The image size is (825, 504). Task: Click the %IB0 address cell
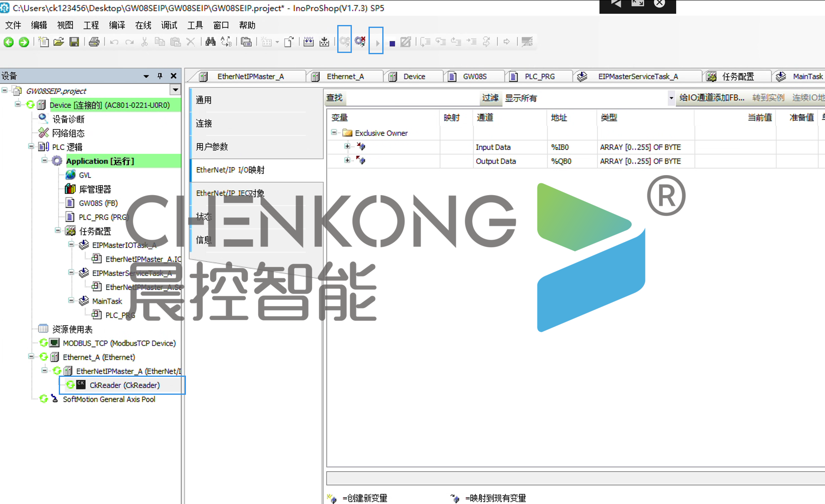pos(572,147)
